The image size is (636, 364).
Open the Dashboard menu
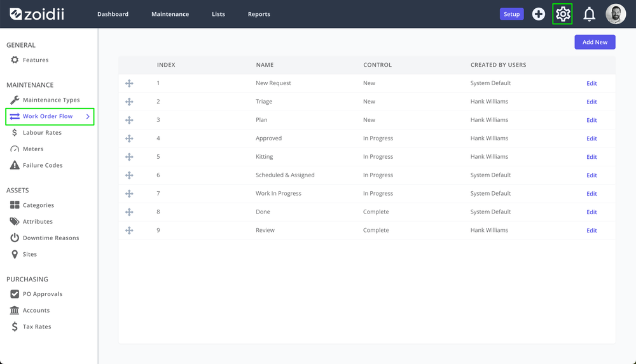tap(113, 14)
